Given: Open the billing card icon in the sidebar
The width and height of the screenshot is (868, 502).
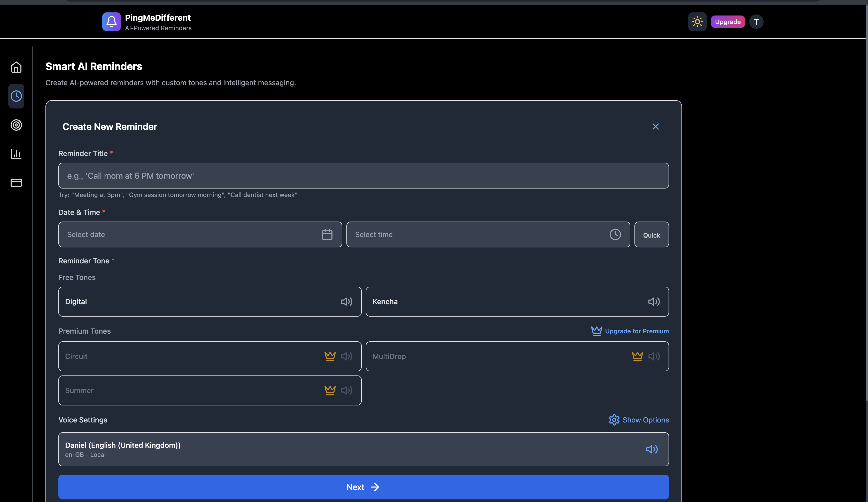Looking at the screenshot, I should click(16, 183).
